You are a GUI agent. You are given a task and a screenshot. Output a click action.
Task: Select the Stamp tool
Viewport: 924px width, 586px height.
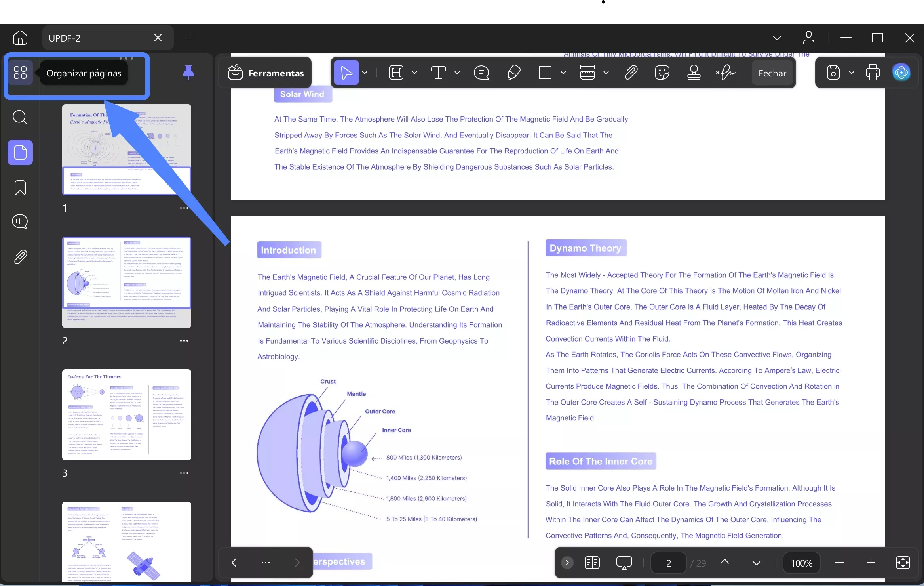[694, 73]
